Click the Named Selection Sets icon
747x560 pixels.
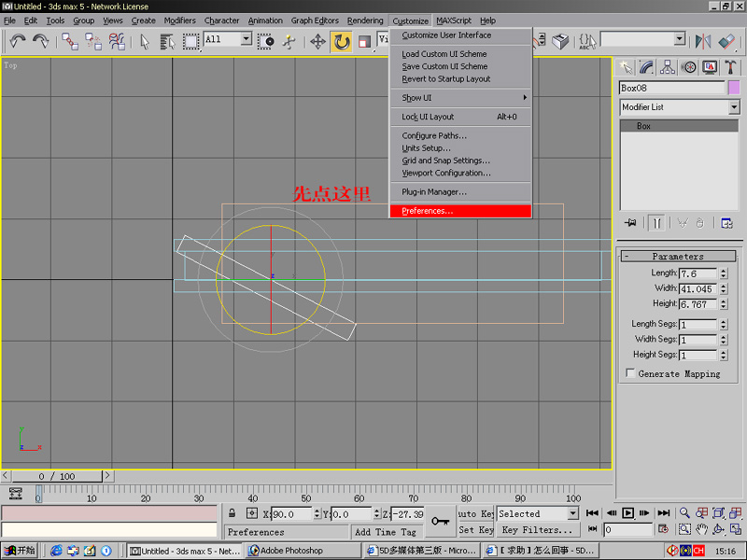click(x=587, y=41)
